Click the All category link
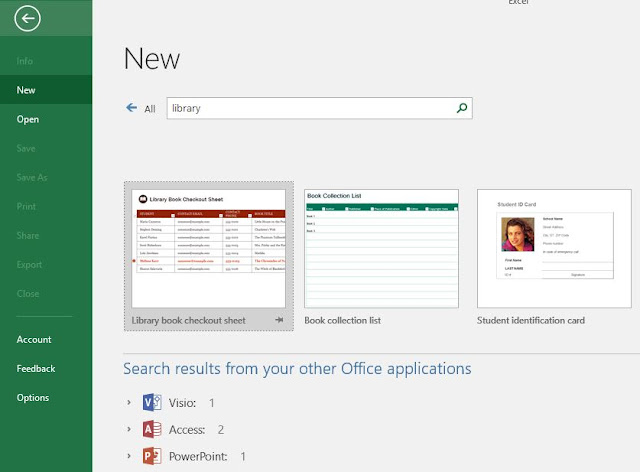This screenshot has width=640, height=472. pyautogui.click(x=150, y=109)
